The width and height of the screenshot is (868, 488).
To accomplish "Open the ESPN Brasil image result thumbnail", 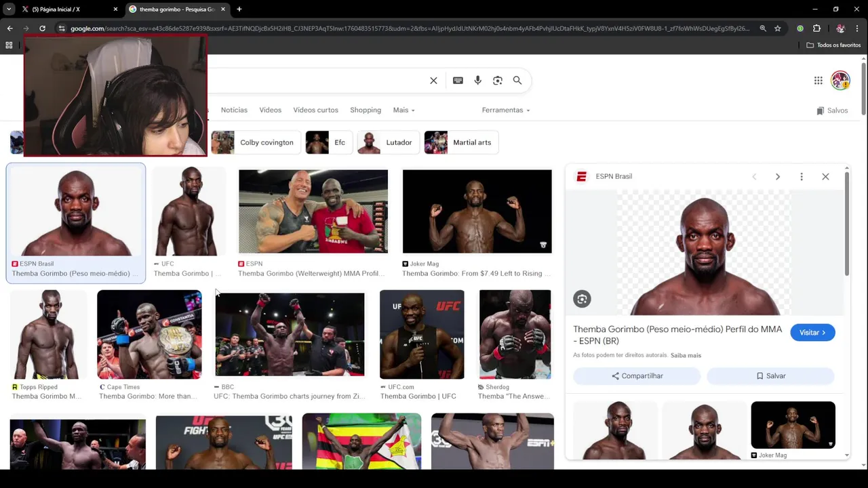I will point(76,211).
